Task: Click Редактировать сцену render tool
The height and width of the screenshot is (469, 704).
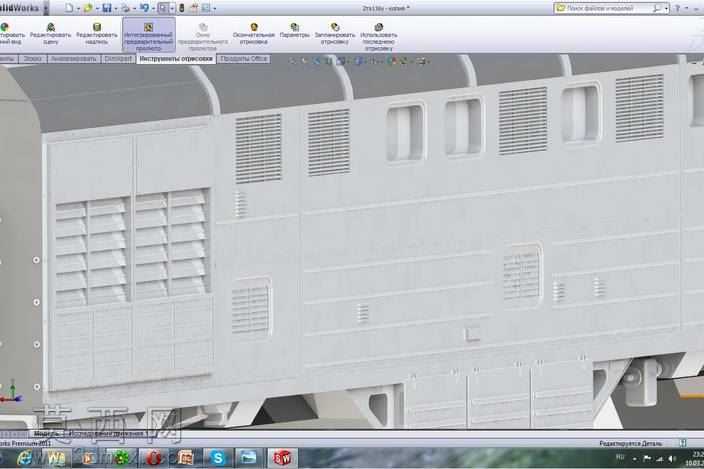Action: (x=51, y=34)
